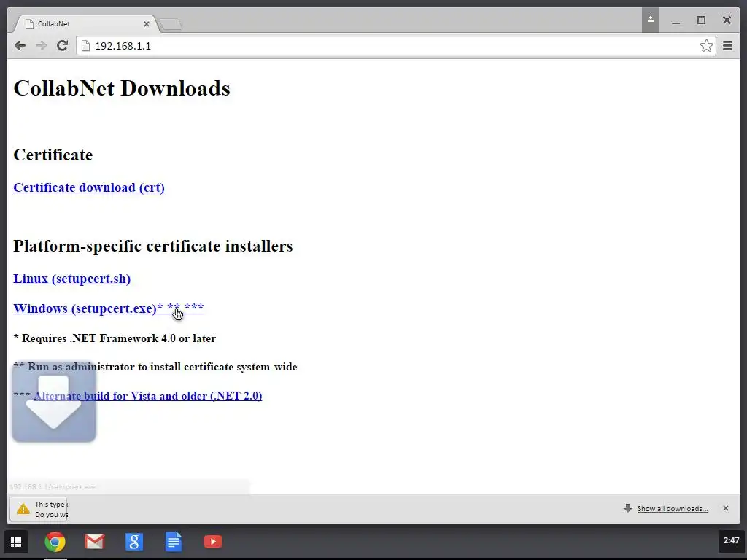Viewport: 747px width, 560px height.
Task: Open Google Docs from the shelf
Action: pyautogui.click(x=174, y=542)
